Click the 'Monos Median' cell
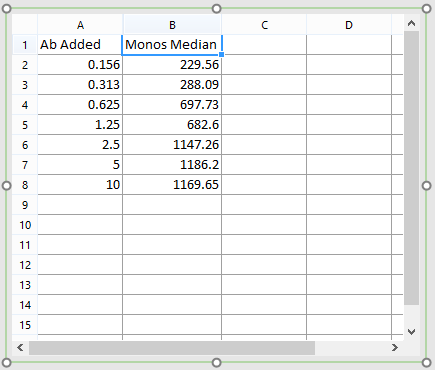The image size is (435, 370). 172,45
